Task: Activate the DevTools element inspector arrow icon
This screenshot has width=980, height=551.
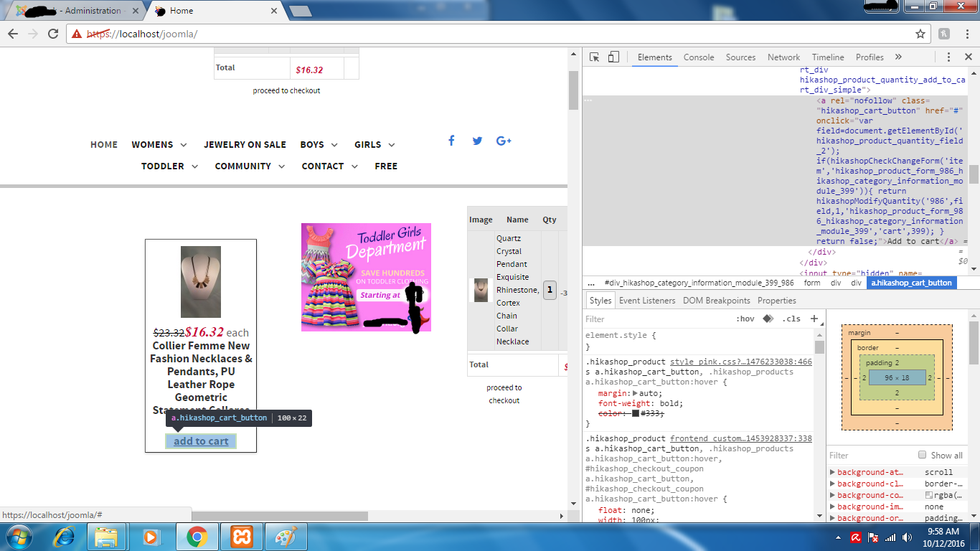Action: coord(595,57)
